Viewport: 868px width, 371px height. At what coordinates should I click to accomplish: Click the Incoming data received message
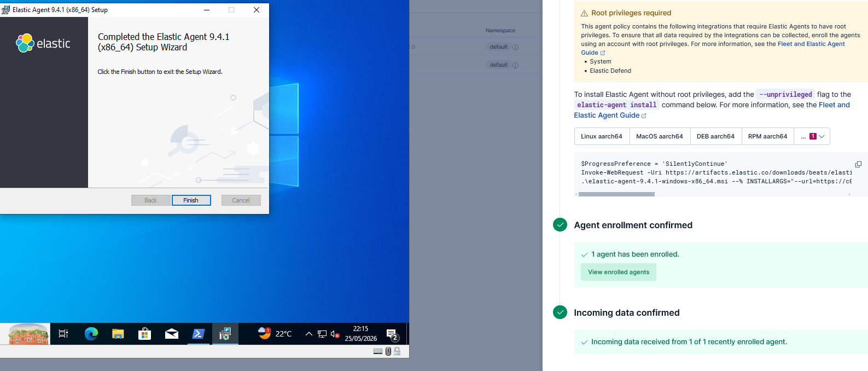pos(689,341)
